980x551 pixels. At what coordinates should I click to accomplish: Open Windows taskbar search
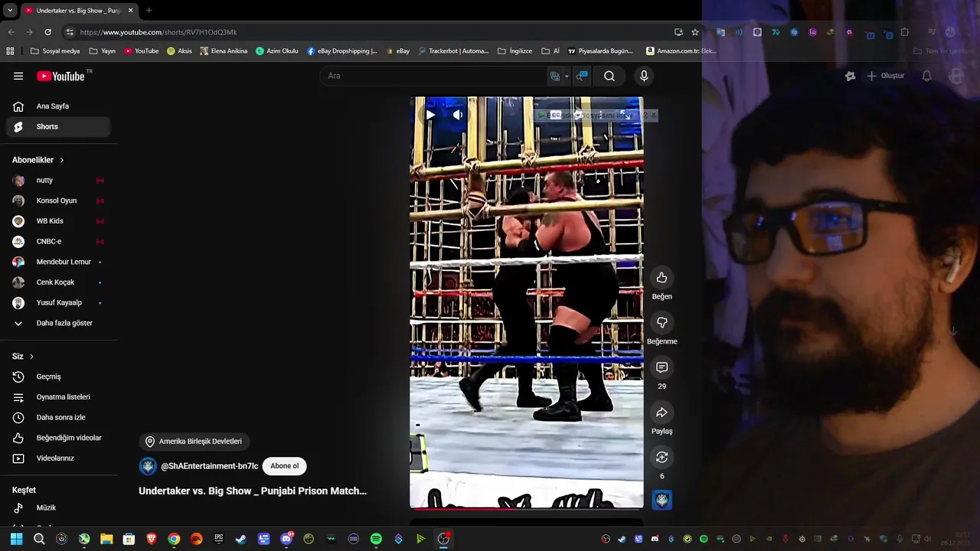[x=39, y=539]
